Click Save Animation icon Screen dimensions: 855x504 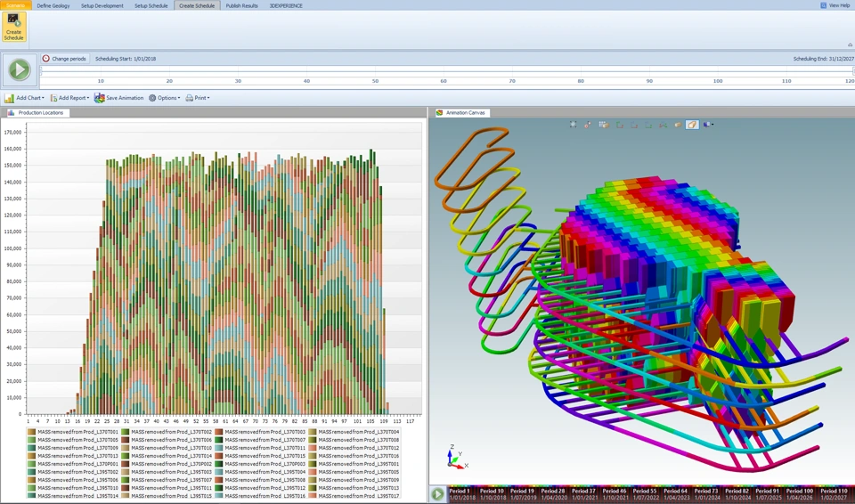[99, 98]
